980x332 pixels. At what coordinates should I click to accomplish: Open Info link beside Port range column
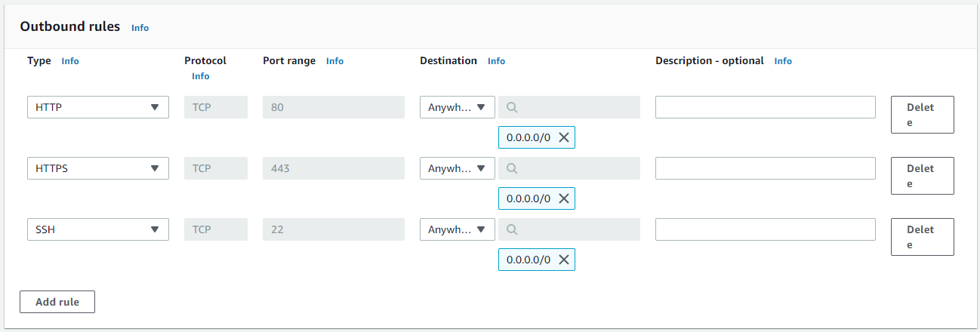pyautogui.click(x=334, y=61)
